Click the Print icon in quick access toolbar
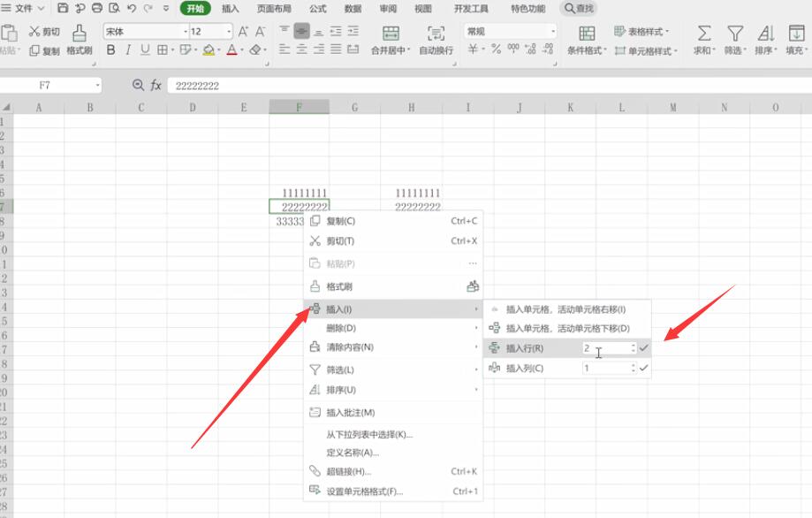 point(97,8)
